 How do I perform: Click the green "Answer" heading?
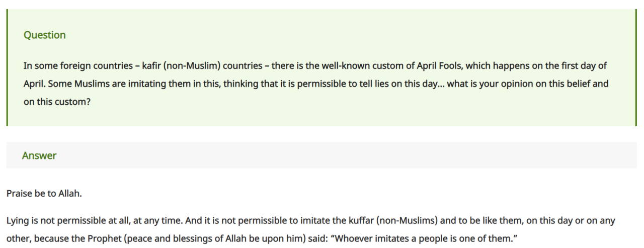[x=39, y=156]
